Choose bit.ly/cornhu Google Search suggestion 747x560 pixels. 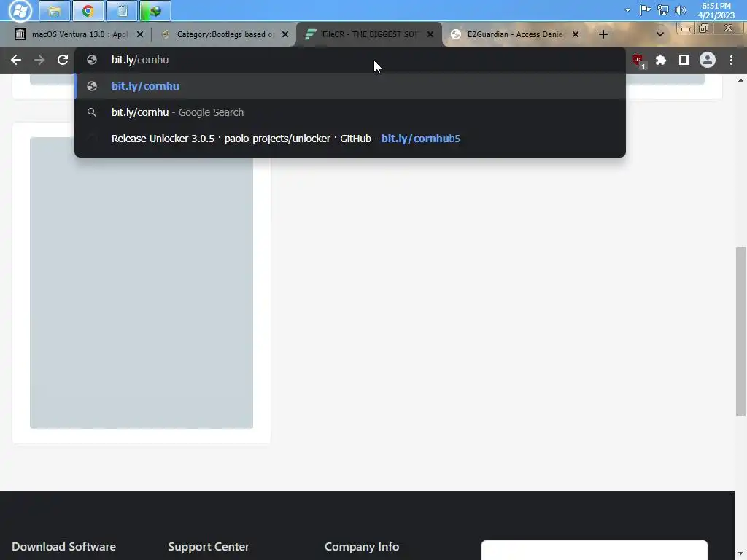click(x=350, y=112)
